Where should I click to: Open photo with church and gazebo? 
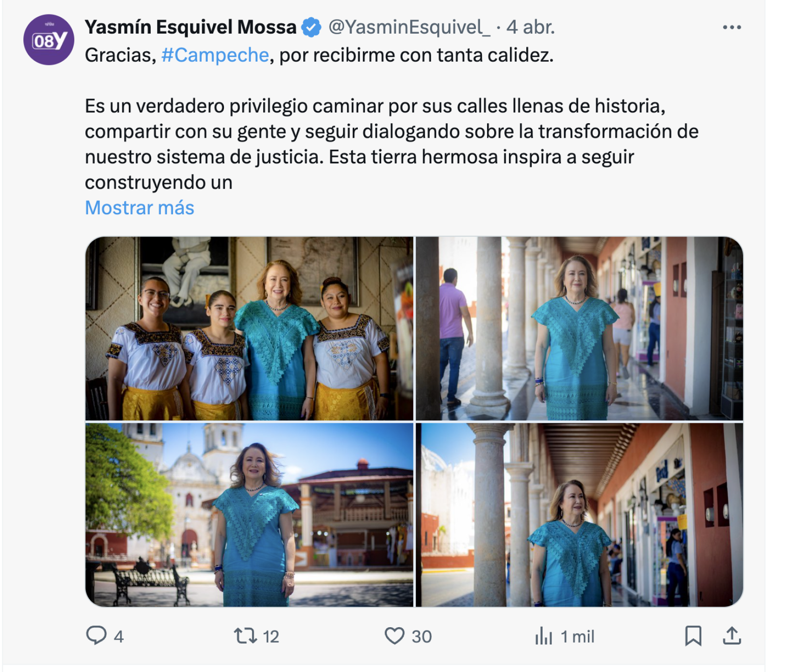pos(249,515)
